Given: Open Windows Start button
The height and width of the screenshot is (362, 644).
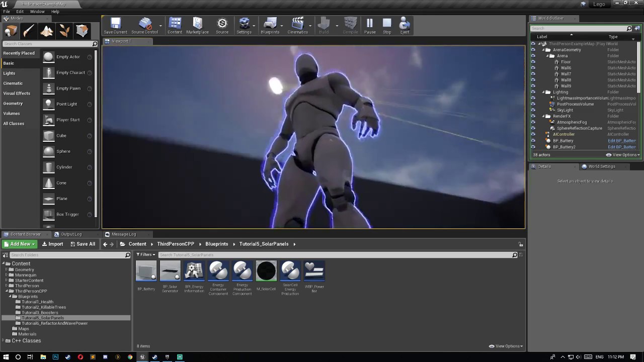Looking at the screenshot, I should (6, 357).
